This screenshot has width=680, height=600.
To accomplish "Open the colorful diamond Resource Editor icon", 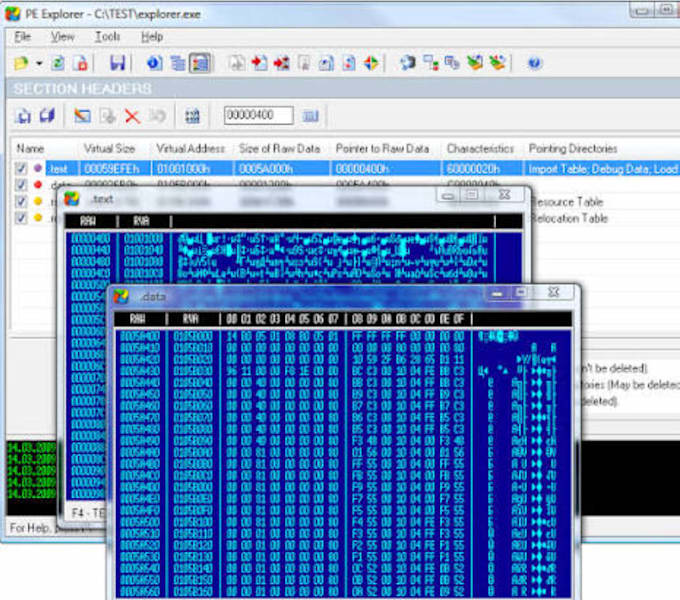I will [x=371, y=63].
